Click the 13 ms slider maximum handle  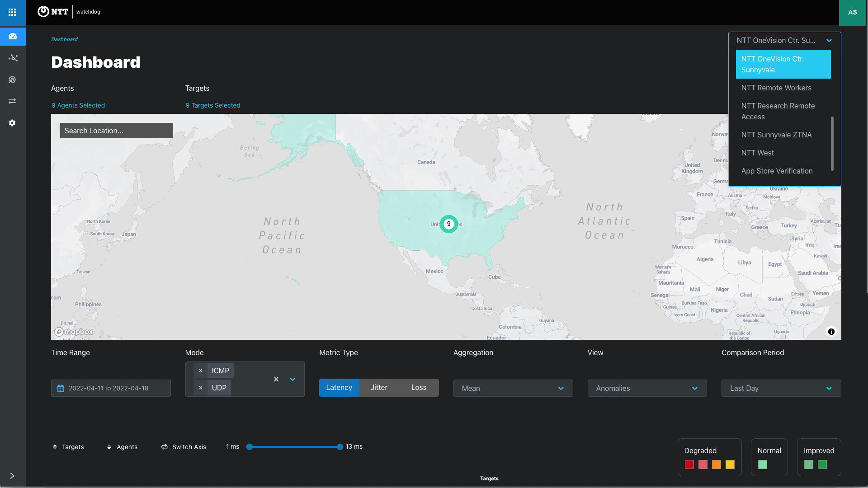click(x=340, y=447)
